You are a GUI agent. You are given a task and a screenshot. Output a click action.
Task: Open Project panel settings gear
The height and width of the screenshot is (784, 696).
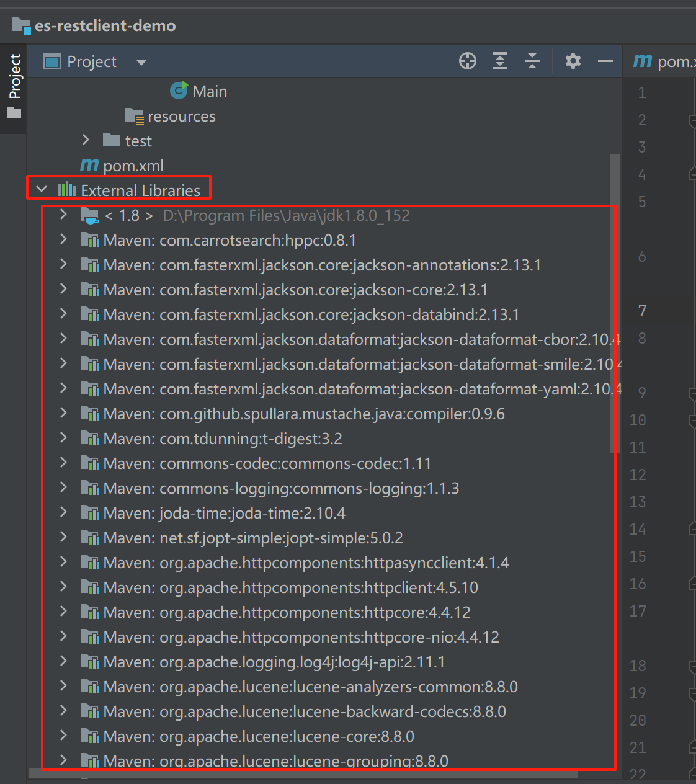(x=573, y=61)
